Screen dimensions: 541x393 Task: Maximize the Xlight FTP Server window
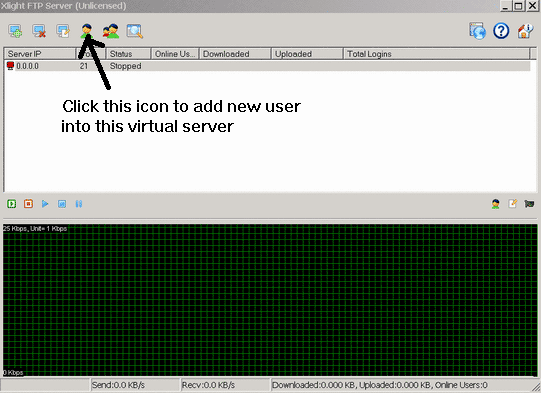518,6
